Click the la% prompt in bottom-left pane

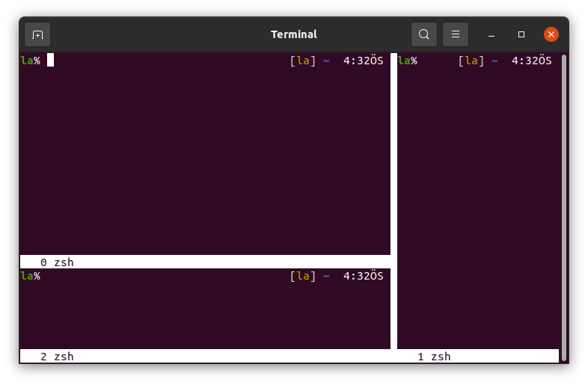click(31, 276)
